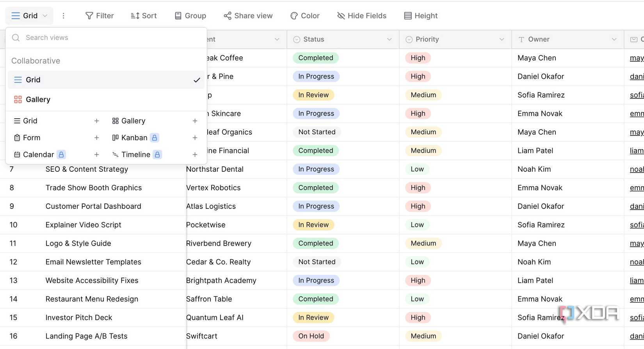Click the red Gallery view icon
644x349 pixels.
click(x=18, y=100)
